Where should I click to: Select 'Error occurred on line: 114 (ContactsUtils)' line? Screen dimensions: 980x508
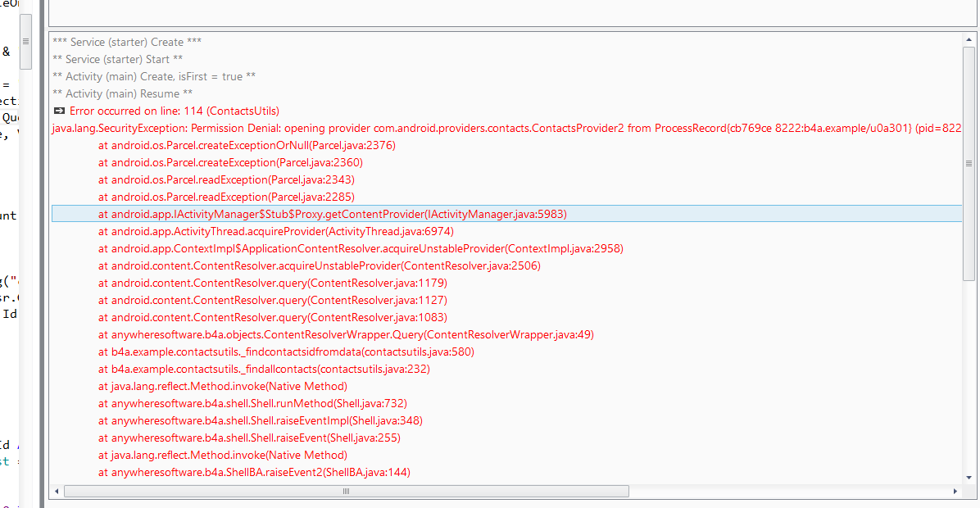pyautogui.click(x=174, y=111)
